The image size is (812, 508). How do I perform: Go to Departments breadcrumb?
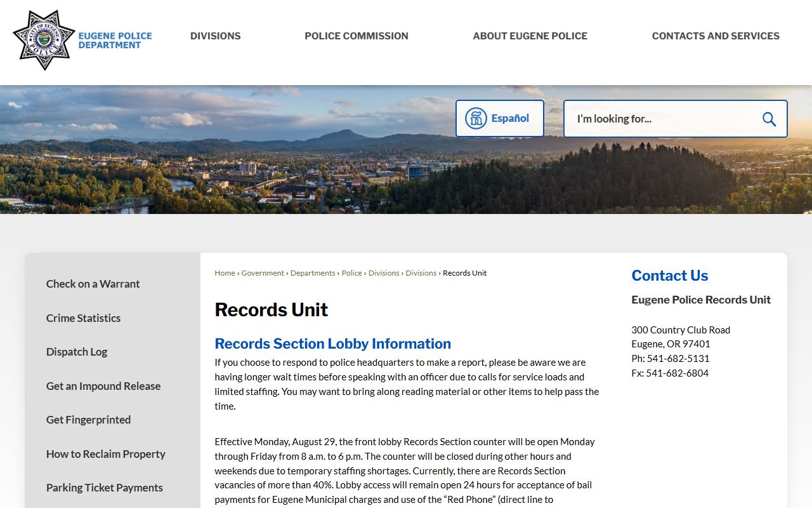[x=313, y=273]
